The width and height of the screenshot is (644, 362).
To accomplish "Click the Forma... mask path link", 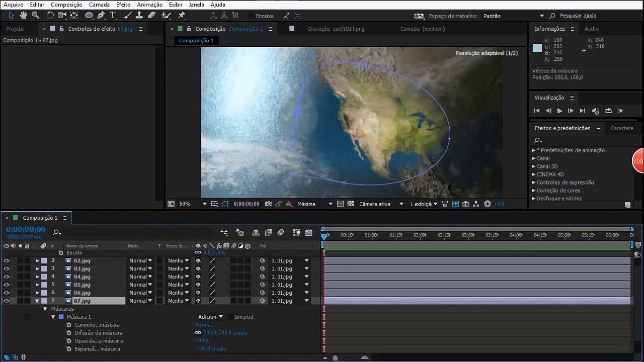I will 205,325.
